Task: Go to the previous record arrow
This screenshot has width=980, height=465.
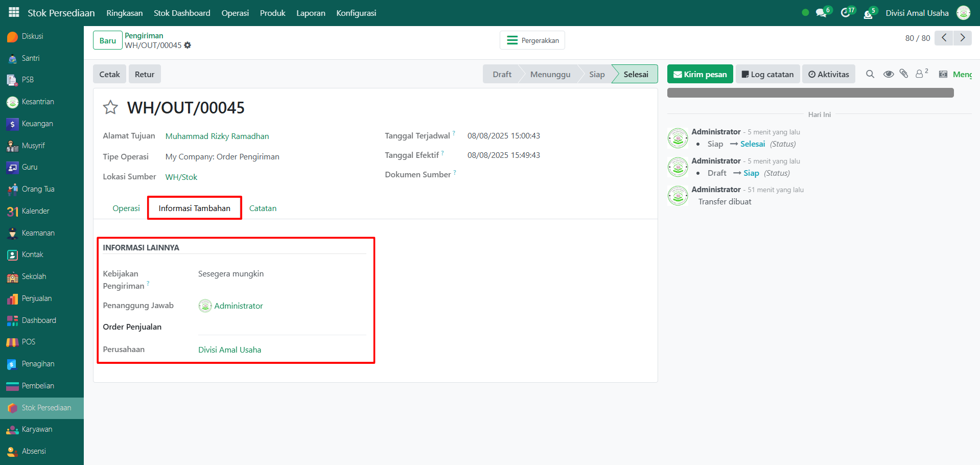Action: [x=944, y=38]
